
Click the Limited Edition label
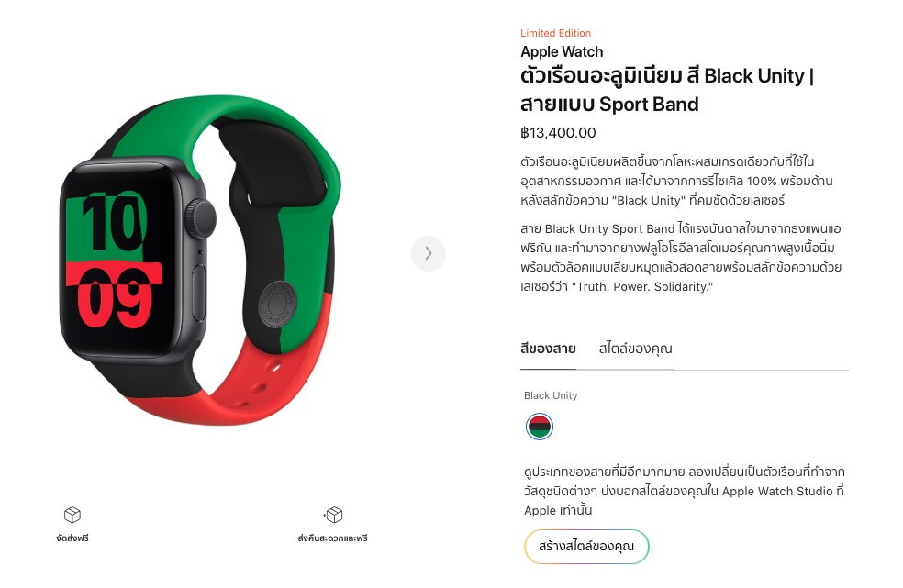(x=556, y=33)
